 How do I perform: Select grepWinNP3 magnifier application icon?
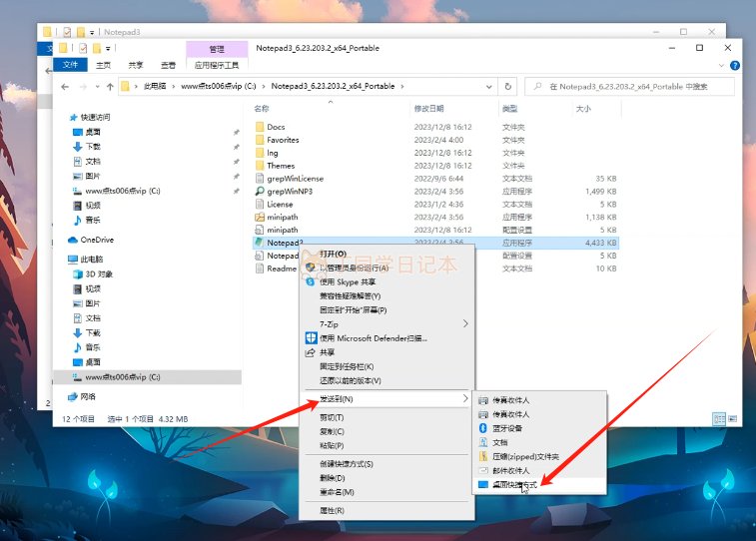tap(260, 192)
